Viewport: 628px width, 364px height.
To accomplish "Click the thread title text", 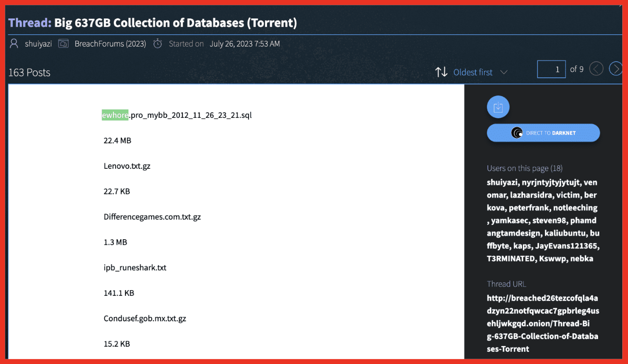I will pos(175,23).
